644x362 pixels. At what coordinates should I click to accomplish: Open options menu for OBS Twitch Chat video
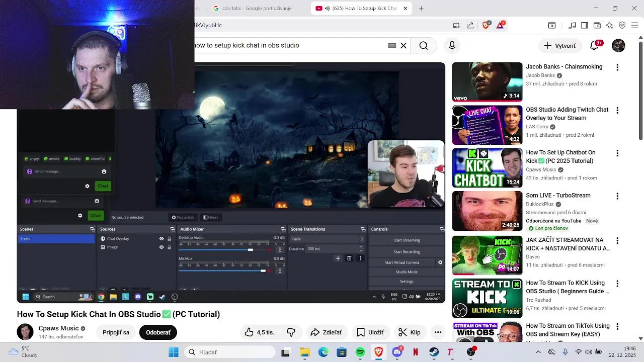(617, 110)
